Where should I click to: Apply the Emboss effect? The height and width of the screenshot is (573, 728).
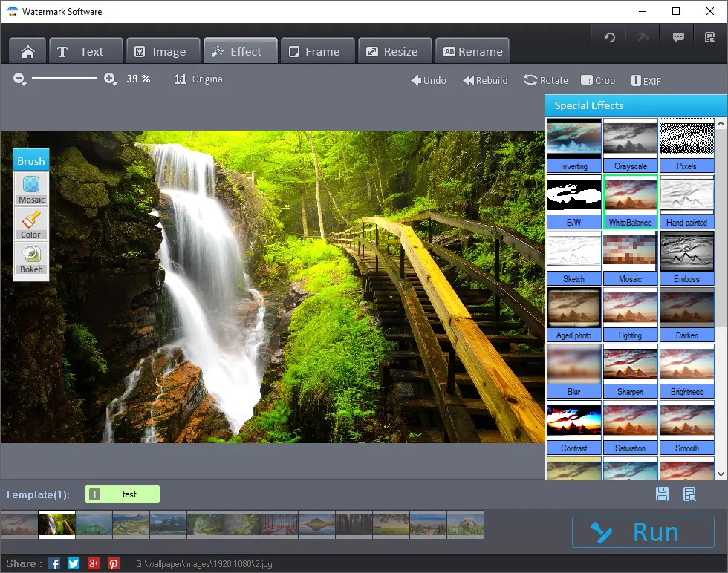click(x=686, y=258)
